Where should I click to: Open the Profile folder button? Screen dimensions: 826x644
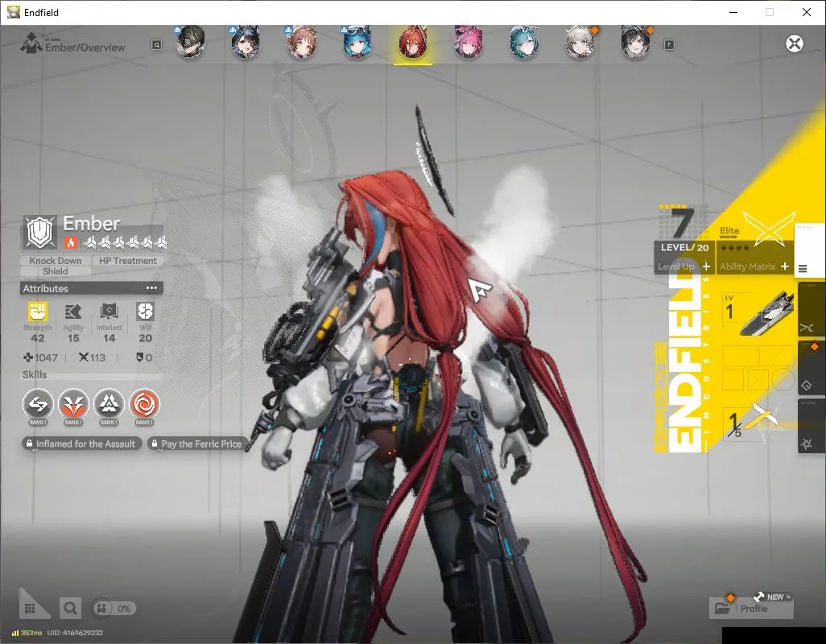pyautogui.click(x=751, y=609)
